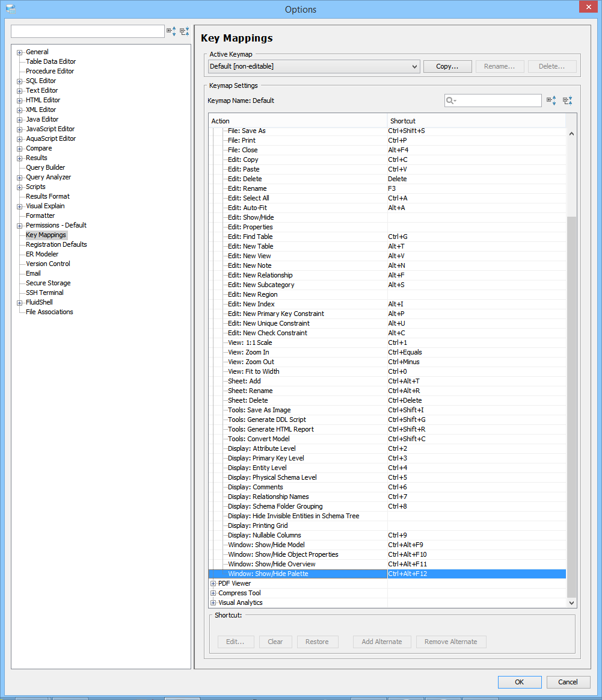Screen dimensions: 602x700
Task: Click expand-all icon next to keymap search field
Action: point(551,101)
